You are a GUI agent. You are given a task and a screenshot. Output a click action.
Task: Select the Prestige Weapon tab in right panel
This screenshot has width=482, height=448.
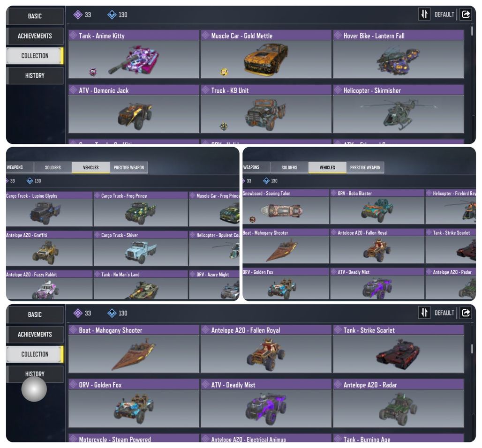[365, 167]
